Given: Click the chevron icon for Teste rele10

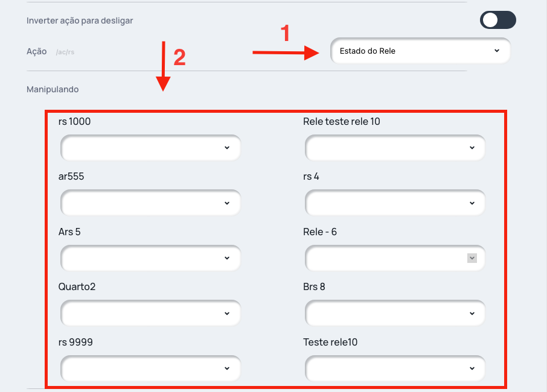Looking at the screenshot, I should pos(472,368).
